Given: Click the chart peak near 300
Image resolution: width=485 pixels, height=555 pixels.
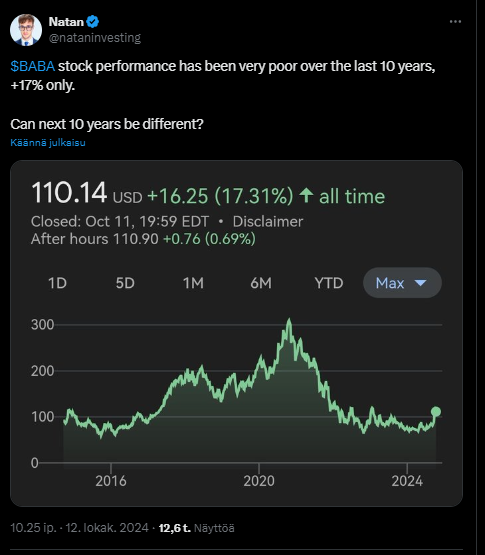Looking at the screenshot, I should [289, 321].
